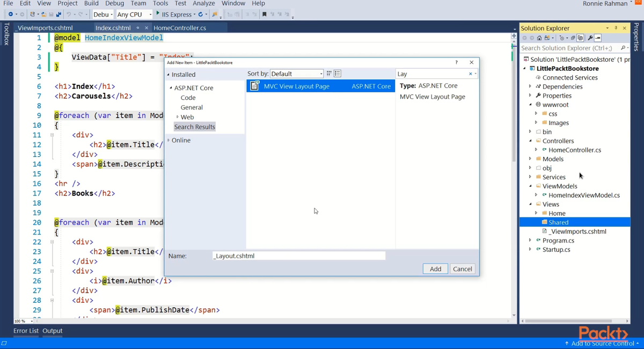The image size is (644, 349).
Task: Click Forward arrow in Solution Explorer toolbar
Action: [532, 38]
